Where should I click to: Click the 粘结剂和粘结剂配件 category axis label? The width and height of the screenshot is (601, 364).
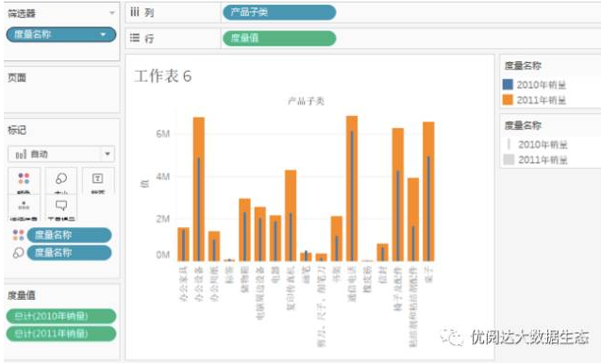(413, 306)
